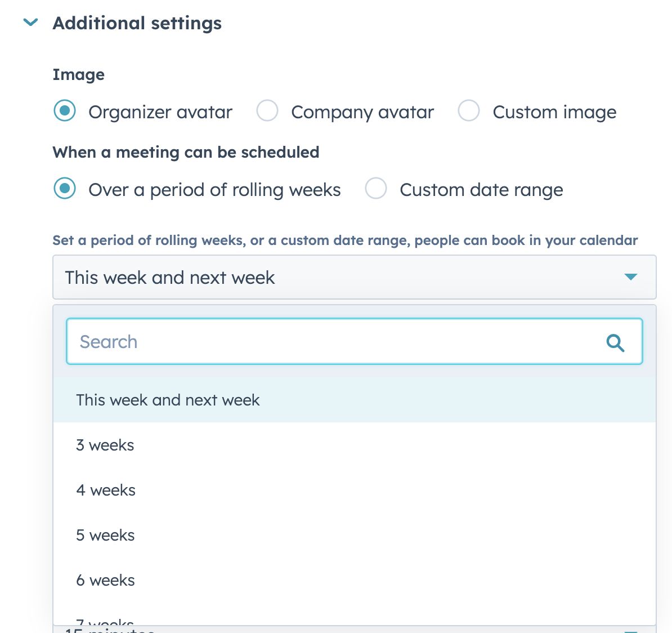Click the caret of the 15 minutes dropdown

[x=630, y=630]
